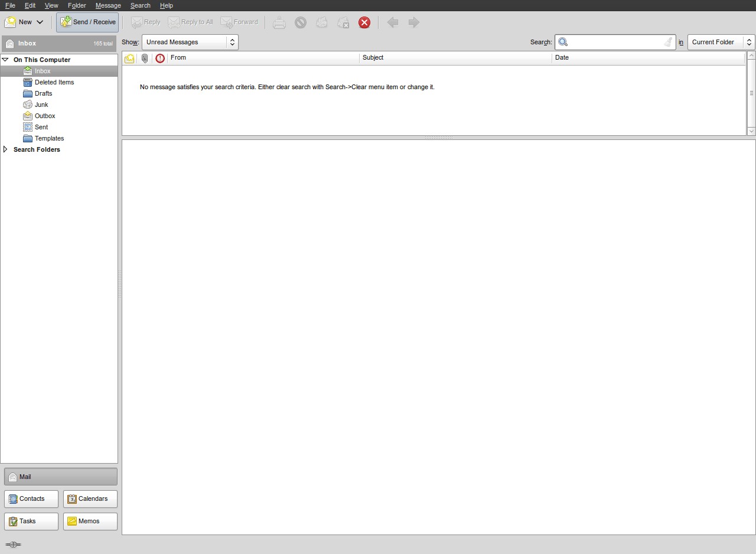Switch to the Contacts view

click(x=31, y=498)
